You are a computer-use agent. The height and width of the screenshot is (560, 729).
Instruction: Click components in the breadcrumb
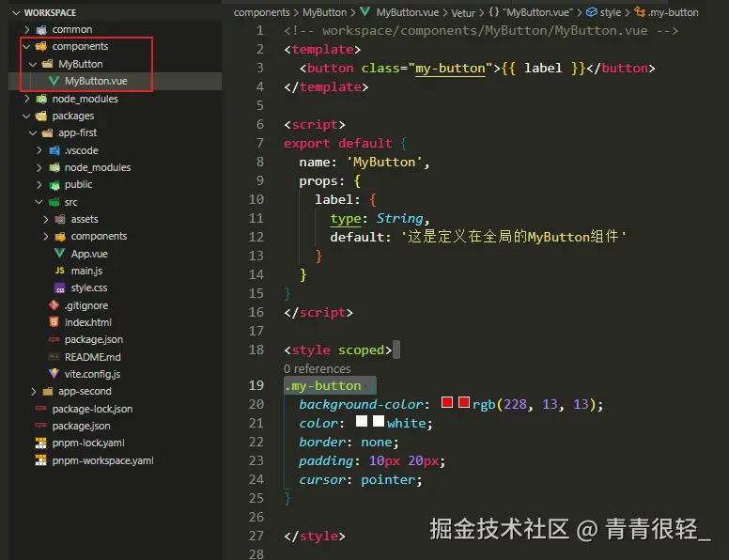(262, 12)
